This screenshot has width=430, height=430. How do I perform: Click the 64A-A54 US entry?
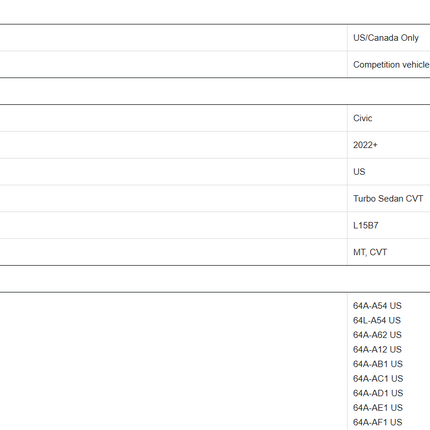(x=377, y=306)
